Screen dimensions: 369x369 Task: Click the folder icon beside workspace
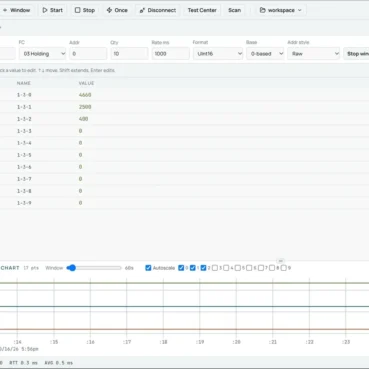(263, 10)
